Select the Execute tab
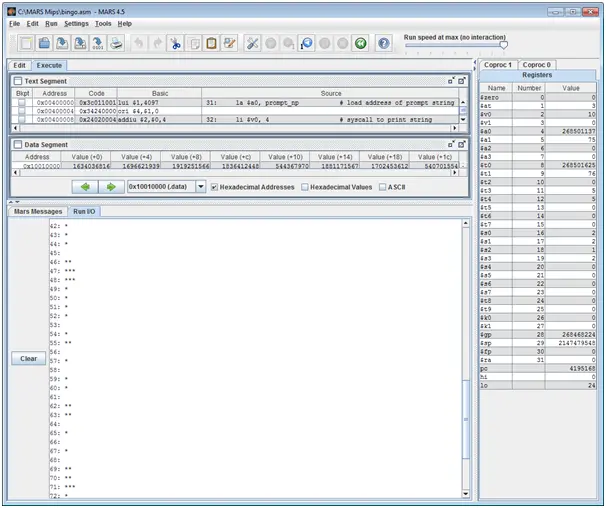The height and width of the screenshot is (508, 606). click(x=49, y=65)
